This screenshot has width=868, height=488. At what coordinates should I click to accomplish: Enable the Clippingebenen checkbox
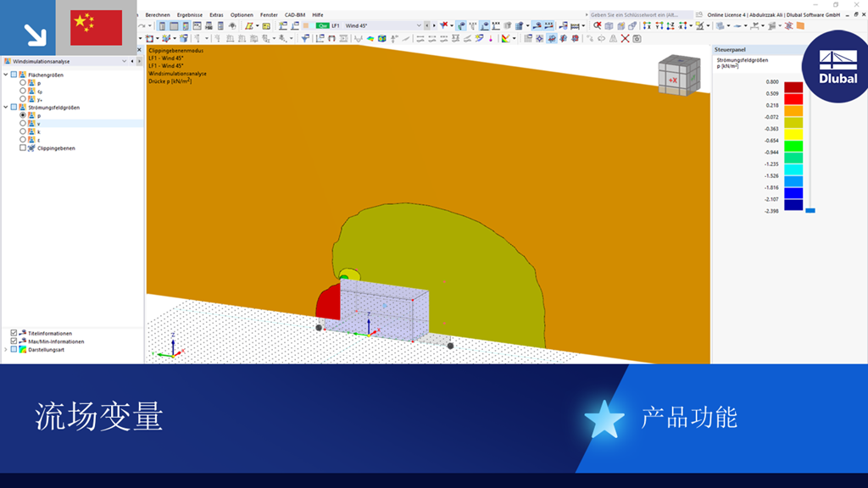tap(23, 147)
